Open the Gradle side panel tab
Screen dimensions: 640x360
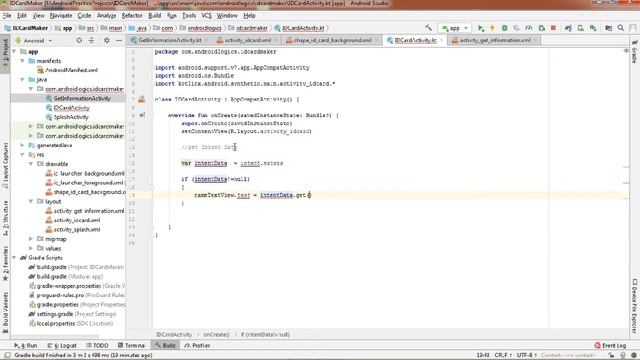[635, 51]
